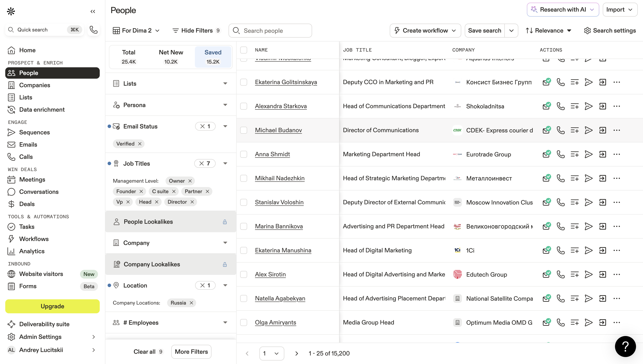Collapse the left sidebar with double-chevron icon

click(x=93, y=12)
